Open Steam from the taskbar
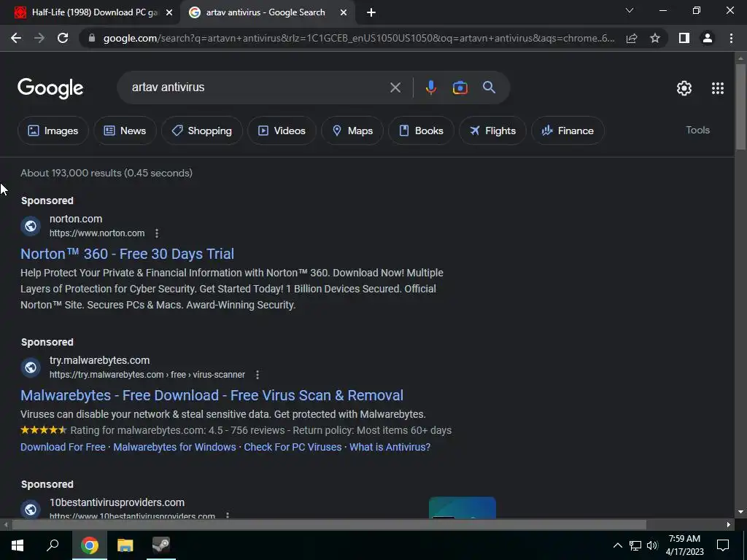Image resolution: width=747 pixels, height=560 pixels. pos(161,545)
